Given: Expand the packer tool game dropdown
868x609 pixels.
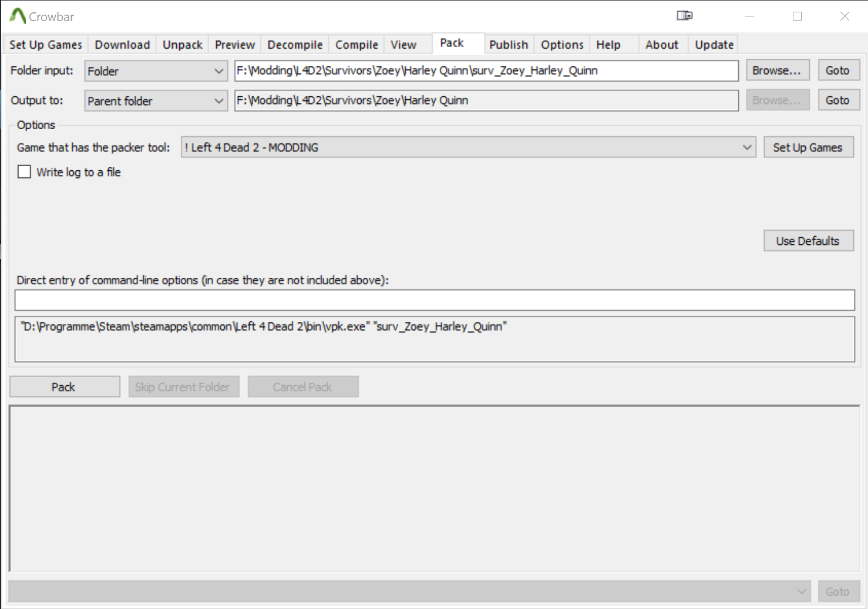Looking at the screenshot, I should pos(468,147).
